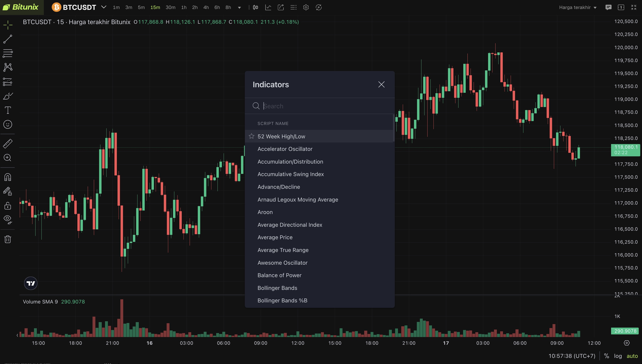Click the 10:57:38 (UTC+7) timezone selector

pos(572,356)
